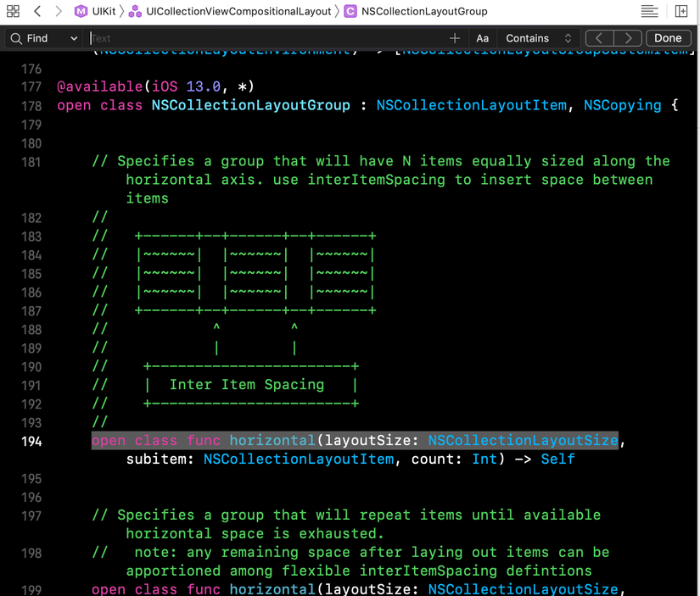This screenshot has height=596, width=700.
Task: Click NSCollectionLayoutItem superclass on line 178
Action: [x=472, y=105]
